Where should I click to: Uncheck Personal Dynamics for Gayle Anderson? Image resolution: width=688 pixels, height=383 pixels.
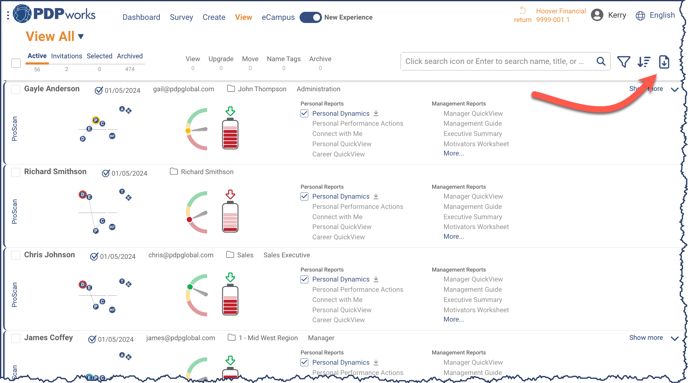coord(305,113)
